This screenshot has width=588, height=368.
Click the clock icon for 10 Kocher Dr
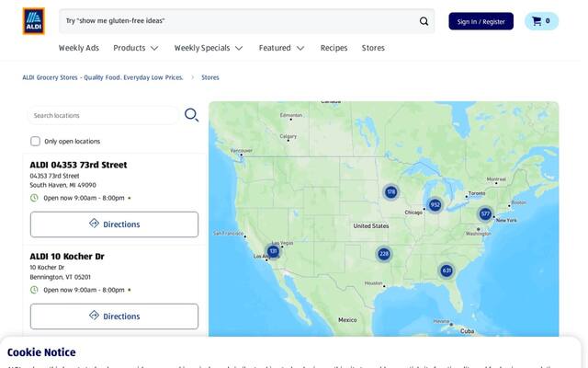click(34, 290)
